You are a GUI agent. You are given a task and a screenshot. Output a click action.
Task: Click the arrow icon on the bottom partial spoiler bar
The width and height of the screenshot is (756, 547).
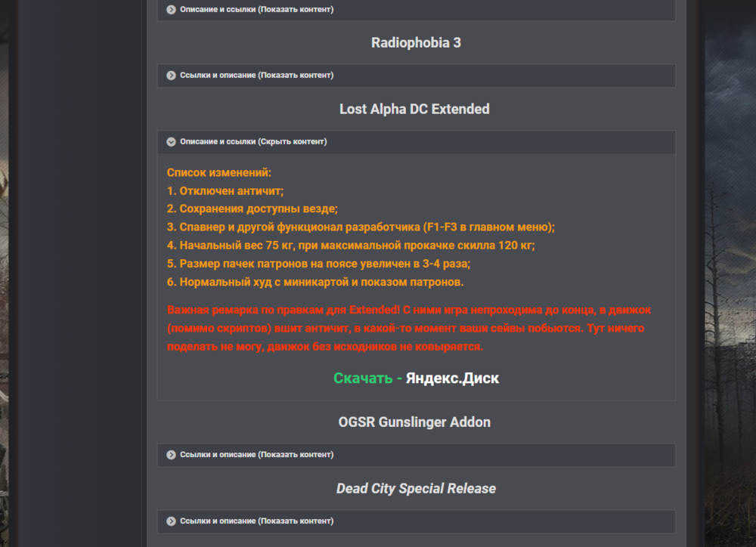pos(169,542)
